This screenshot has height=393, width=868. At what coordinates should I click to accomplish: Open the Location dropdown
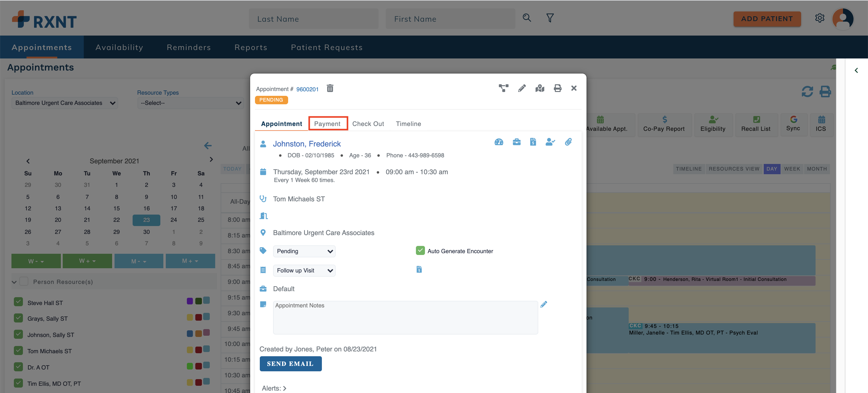pos(65,103)
